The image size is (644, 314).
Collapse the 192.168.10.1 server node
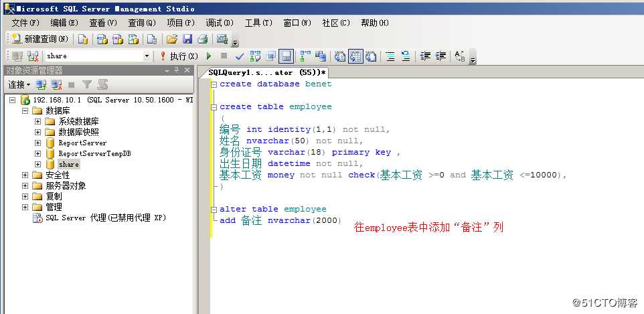click(12, 100)
